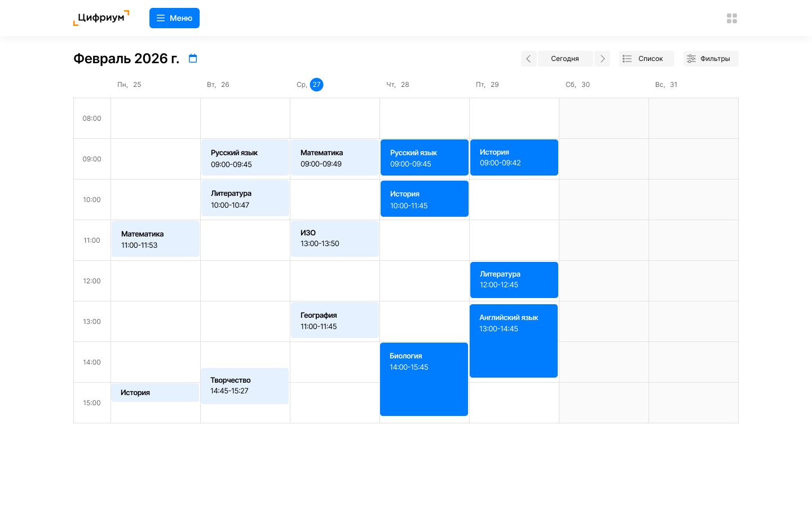Go to previous week arrow
The width and height of the screenshot is (812, 508).
[528, 59]
